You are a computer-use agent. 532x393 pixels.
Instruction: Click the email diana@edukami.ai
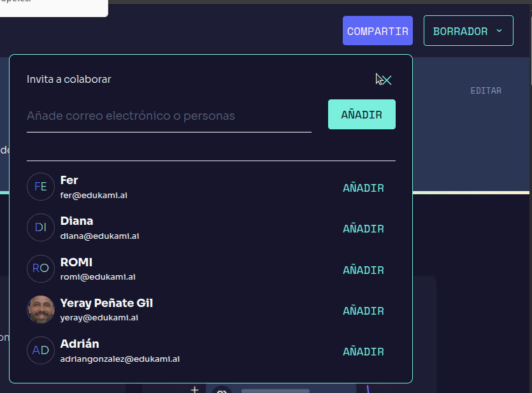(99, 236)
